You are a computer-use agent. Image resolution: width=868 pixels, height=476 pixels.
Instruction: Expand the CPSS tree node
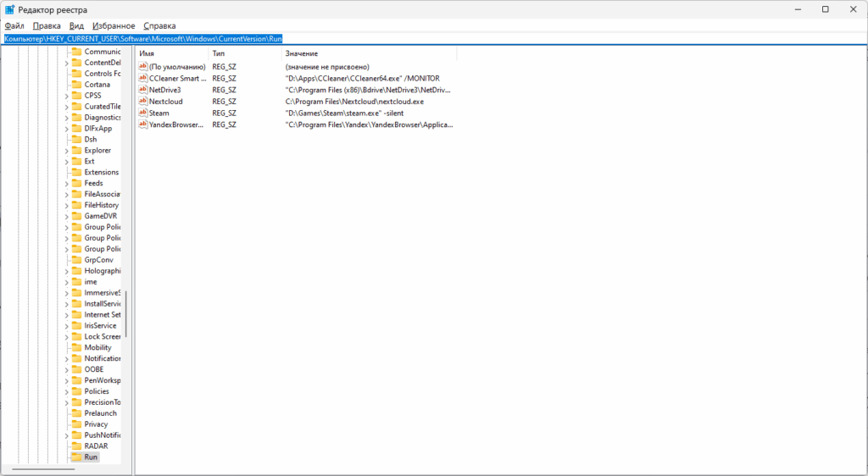click(x=66, y=97)
